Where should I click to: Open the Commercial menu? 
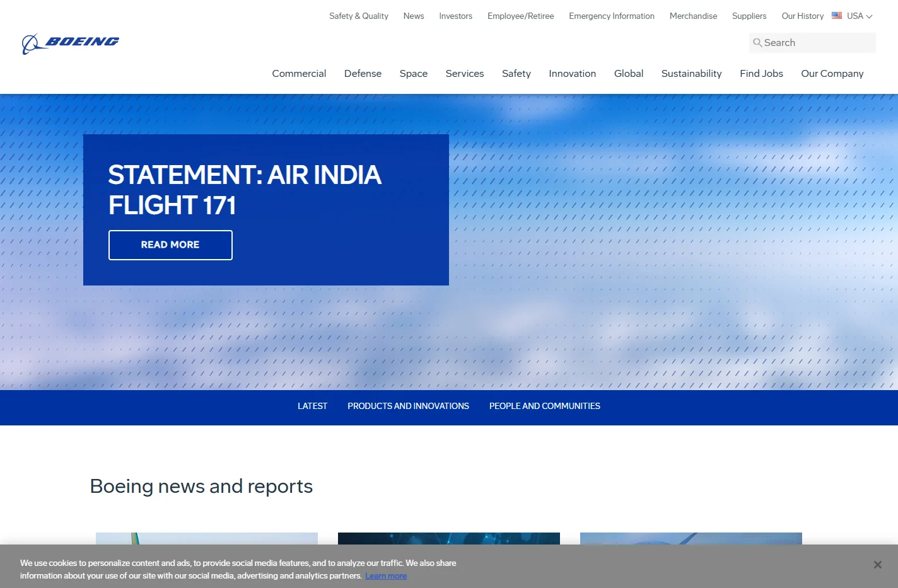[299, 74]
